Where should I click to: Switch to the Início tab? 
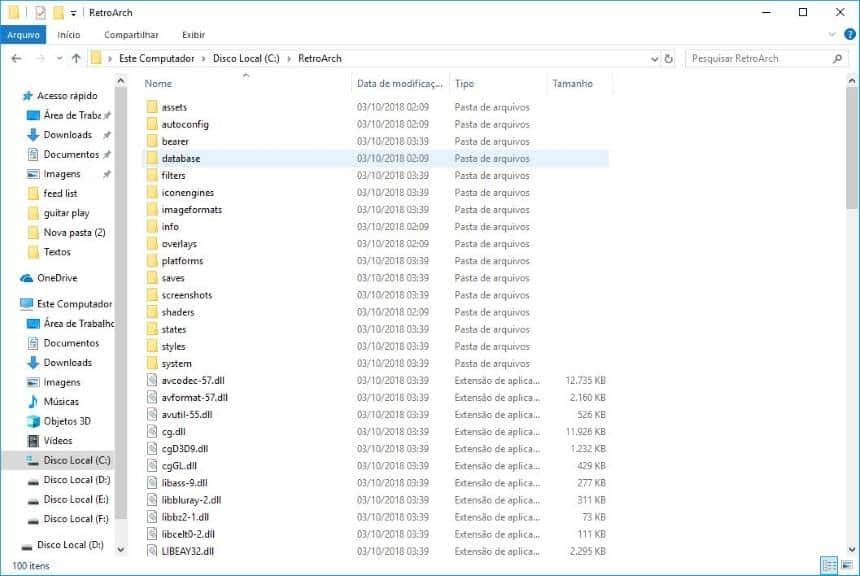pyautogui.click(x=69, y=35)
